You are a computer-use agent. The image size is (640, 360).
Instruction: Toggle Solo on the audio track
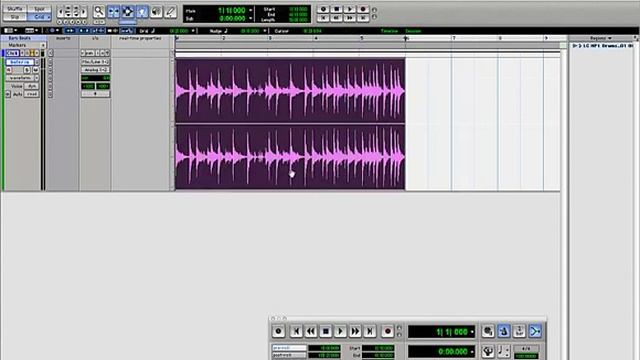27,70
